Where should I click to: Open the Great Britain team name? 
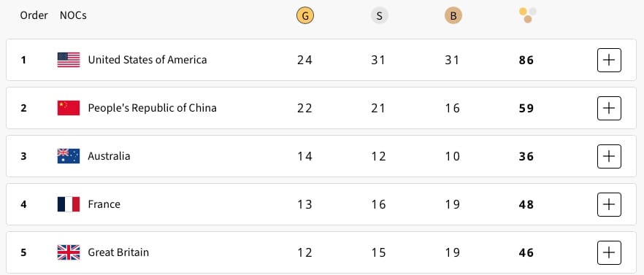(x=118, y=252)
